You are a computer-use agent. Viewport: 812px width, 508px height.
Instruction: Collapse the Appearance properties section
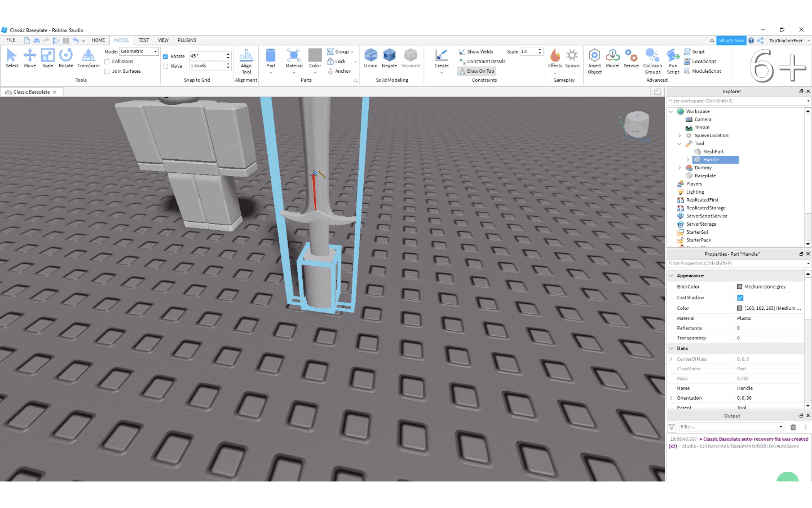(671, 275)
